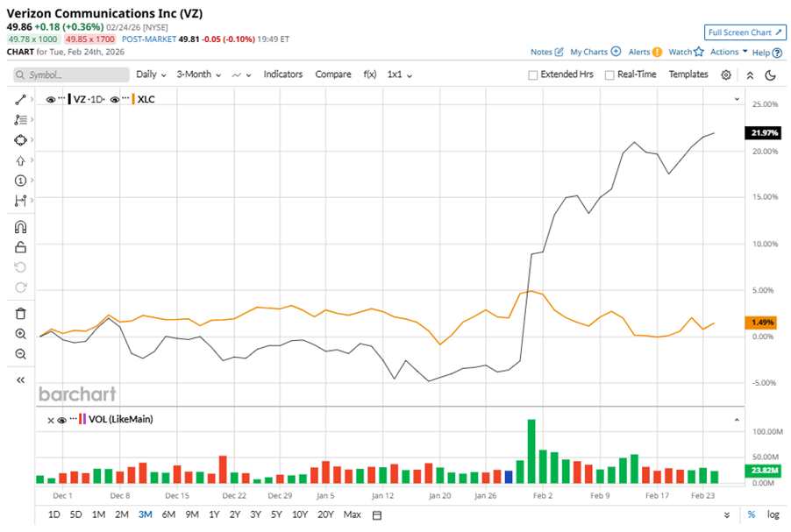
Task: Enable Extended Hrs checkbox
Action: 532,75
